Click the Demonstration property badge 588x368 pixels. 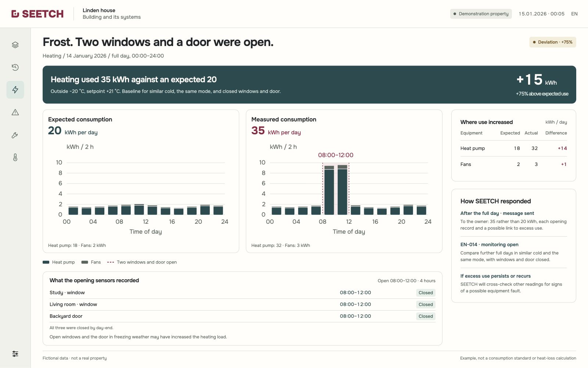(481, 14)
